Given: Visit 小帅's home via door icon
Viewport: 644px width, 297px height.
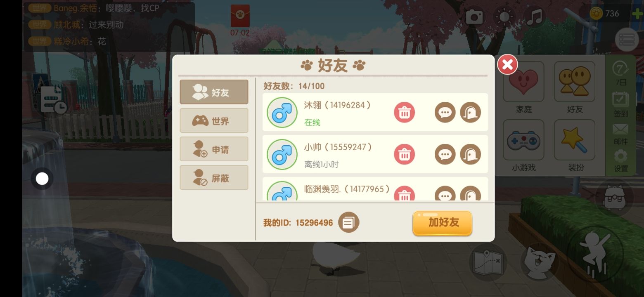Looking at the screenshot, I should point(471,154).
